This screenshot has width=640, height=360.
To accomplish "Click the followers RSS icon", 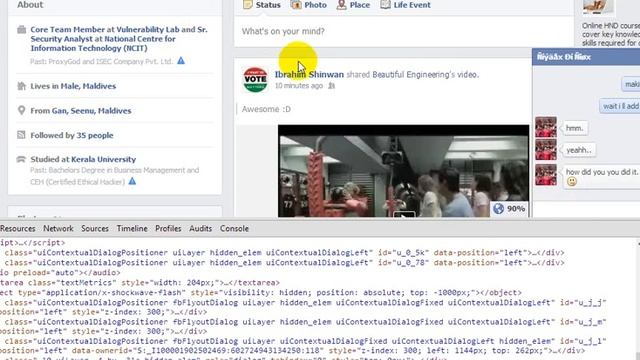I will click(21, 135).
